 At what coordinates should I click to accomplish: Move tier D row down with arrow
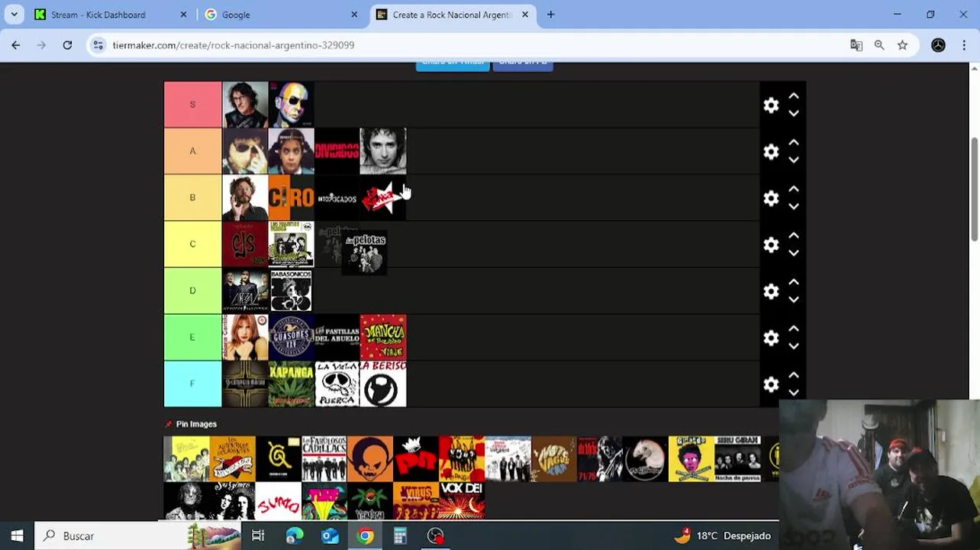[x=794, y=300]
